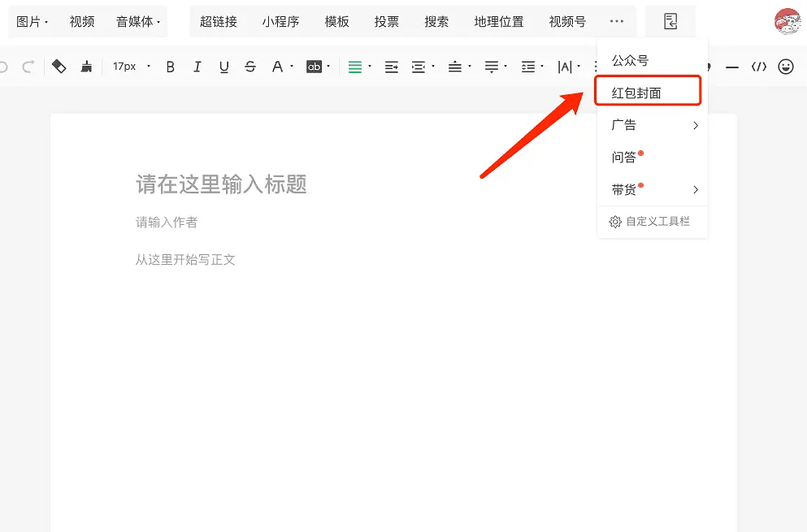This screenshot has height=532, width=807.
Task: Apply underline to text
Action: tap(223, 66)
